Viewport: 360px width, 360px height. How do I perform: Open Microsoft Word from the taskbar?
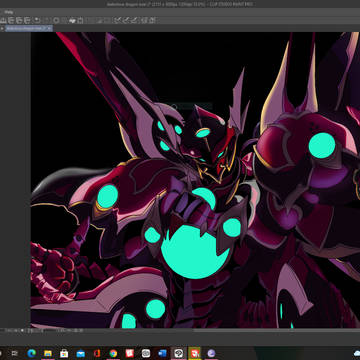[x=162, y=353]
